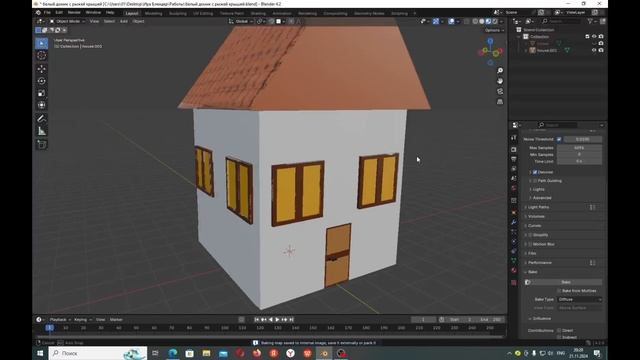Activate the Rotate tool
The height and width of the screenshot is (360, 640).
pyautogui.click(x=42, y=81)
